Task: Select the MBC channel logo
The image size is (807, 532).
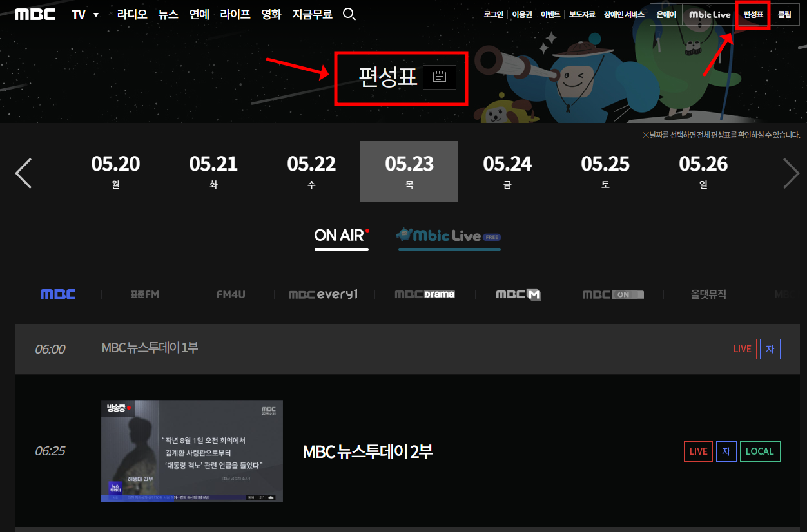Action: (58, 294)
